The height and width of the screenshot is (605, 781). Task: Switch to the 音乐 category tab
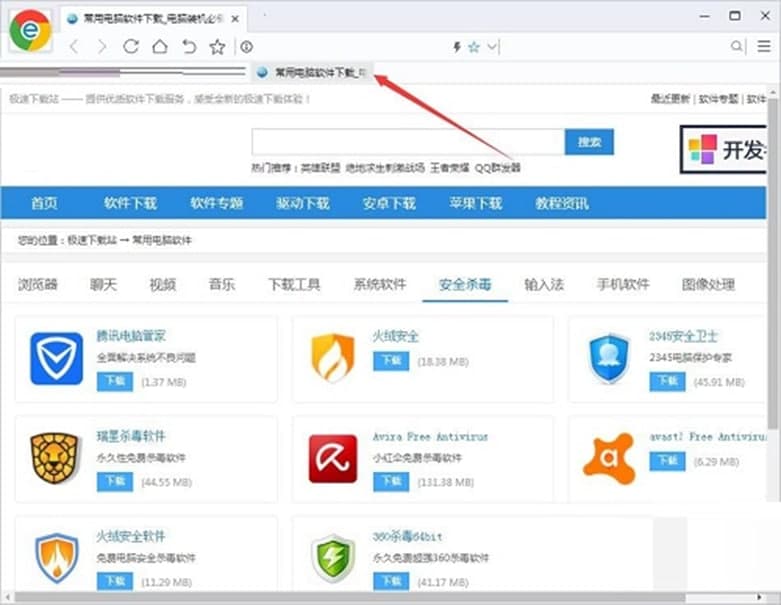point(222,284)
